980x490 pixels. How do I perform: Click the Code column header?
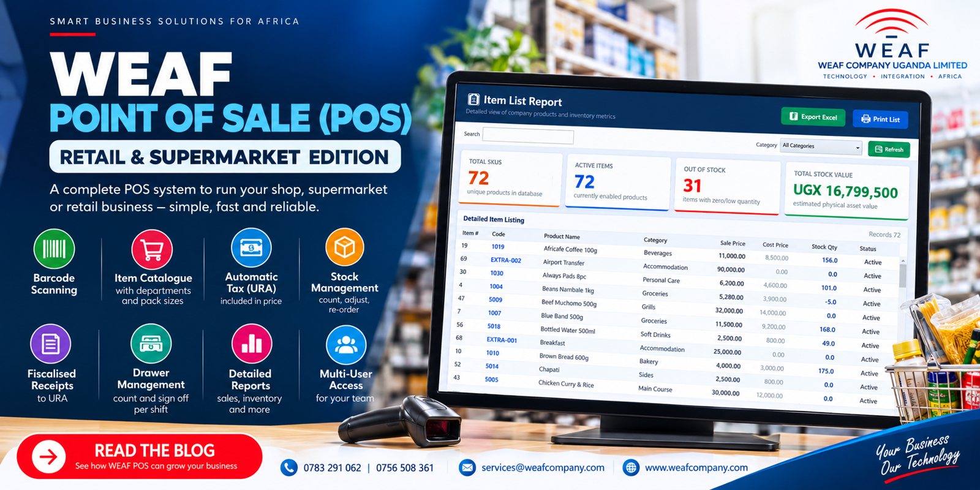click(499, 234)
